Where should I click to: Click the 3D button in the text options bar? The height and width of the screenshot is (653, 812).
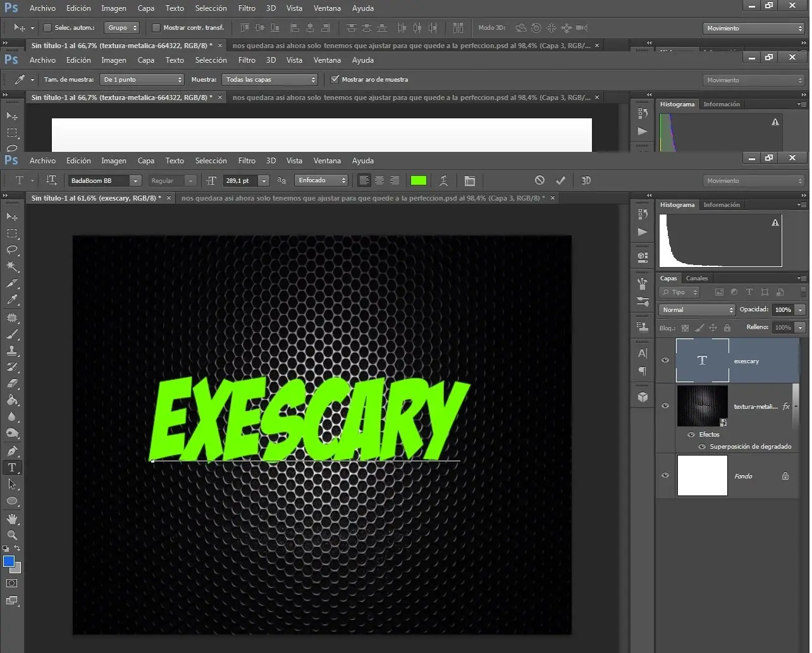(586, 180)
